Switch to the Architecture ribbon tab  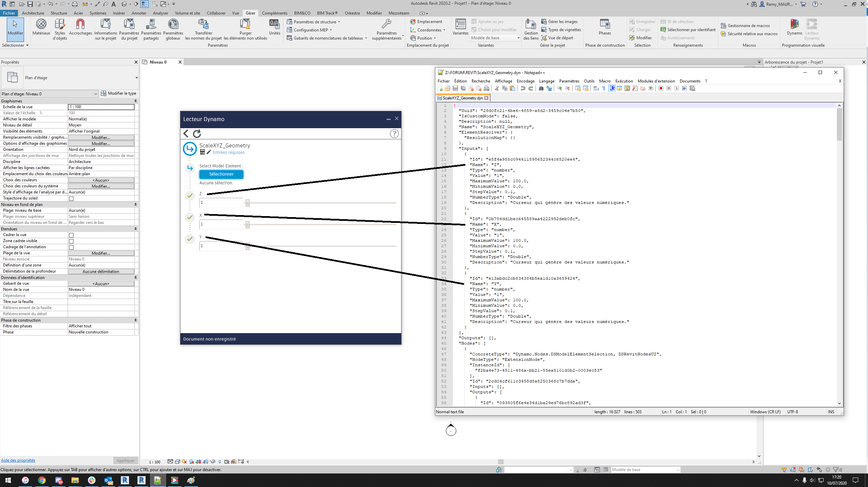[33, 13]
